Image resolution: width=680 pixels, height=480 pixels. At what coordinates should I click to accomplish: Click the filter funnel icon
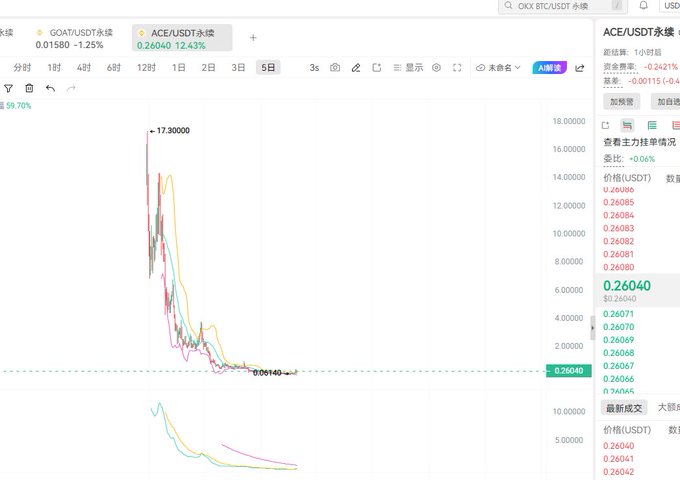[8, 88]
